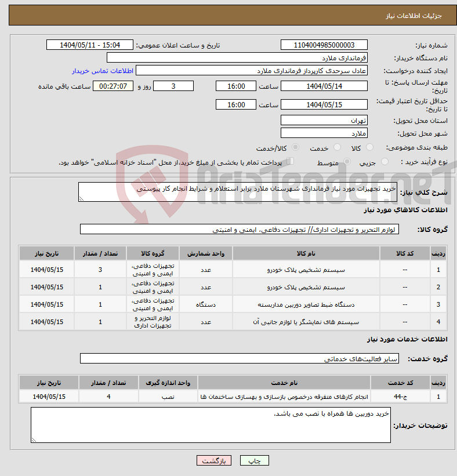Click the شماره نیاز field 1104004985000003
This screenshot has width=457, height=476.
tap(324, 45)
